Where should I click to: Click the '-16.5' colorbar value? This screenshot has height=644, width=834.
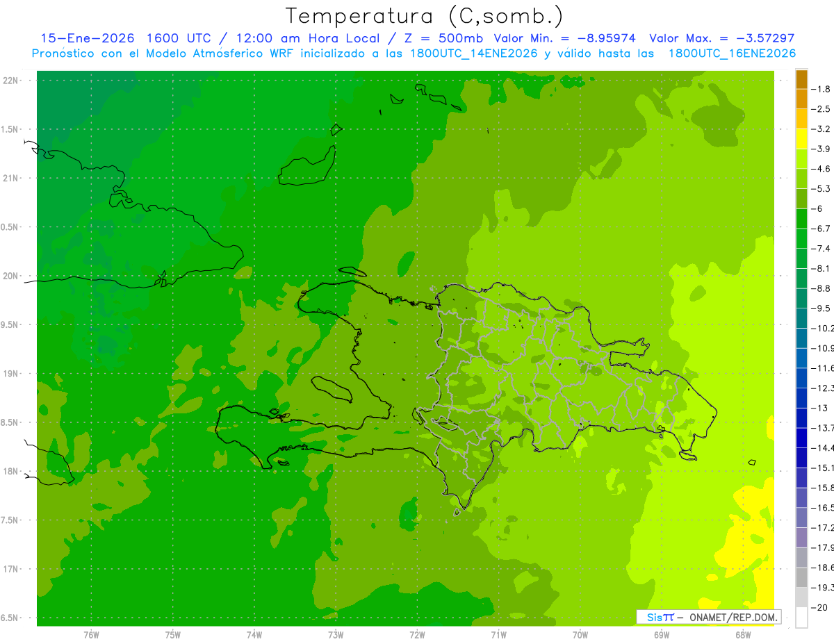822,508
